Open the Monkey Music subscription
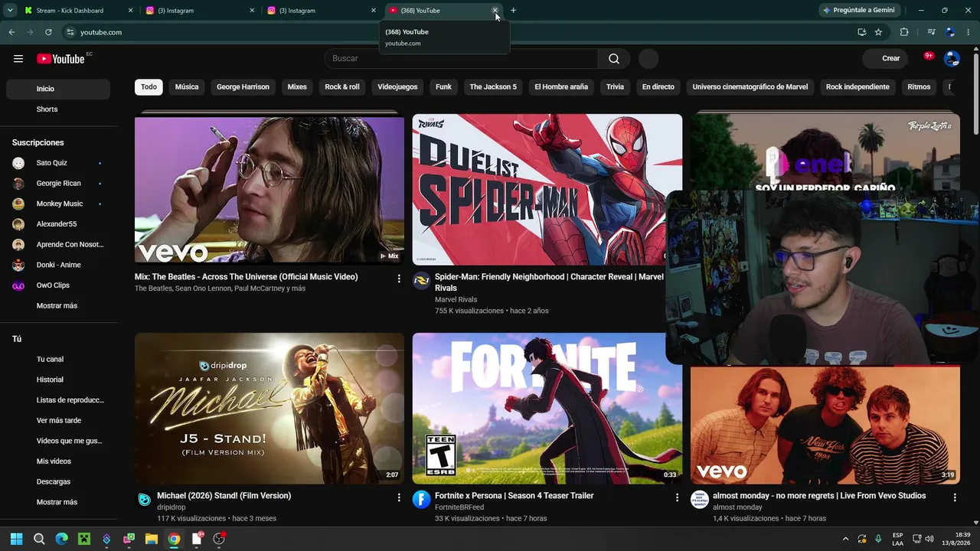980x551 pixels. tap(58, 204)
